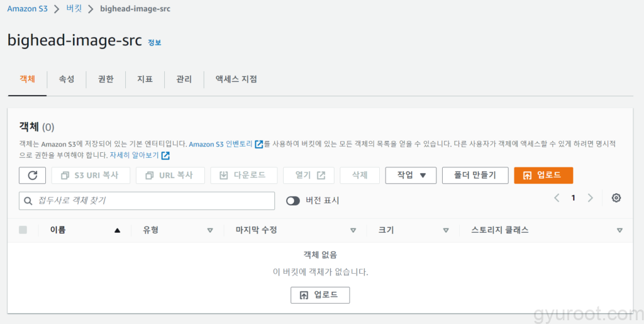The image size is (644, 324).
Task: Click the 접두사로 객체 찾기 search field
Action: tap(147, 201)
